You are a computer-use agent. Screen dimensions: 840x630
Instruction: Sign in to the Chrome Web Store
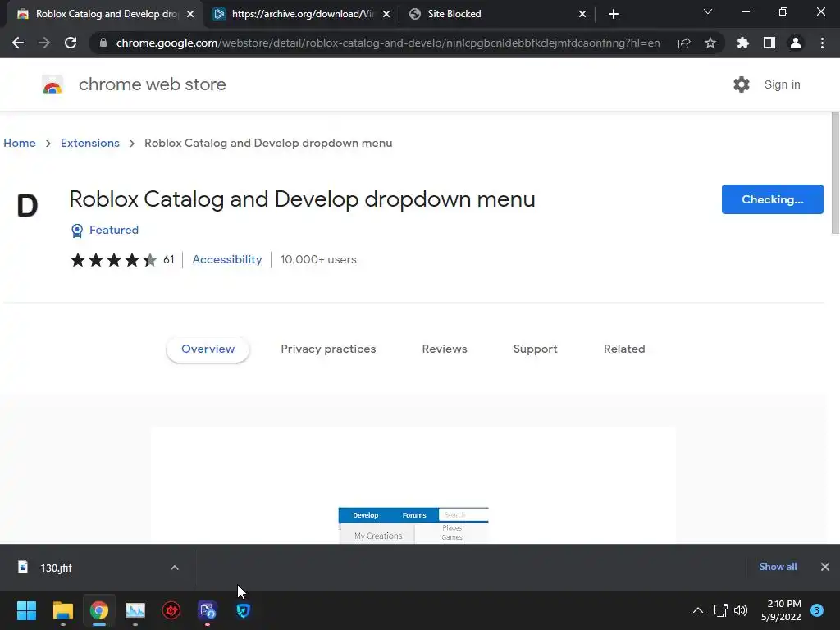782,84
